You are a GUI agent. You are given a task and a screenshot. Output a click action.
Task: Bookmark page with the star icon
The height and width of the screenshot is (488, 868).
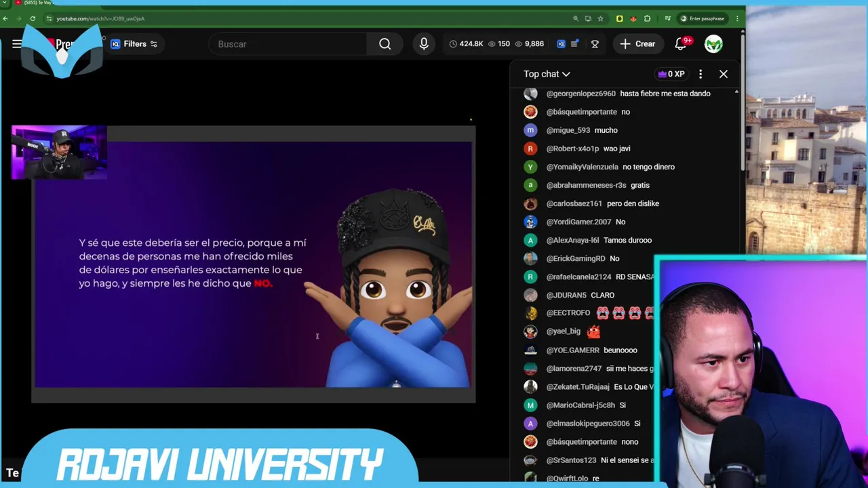point(600,18)
